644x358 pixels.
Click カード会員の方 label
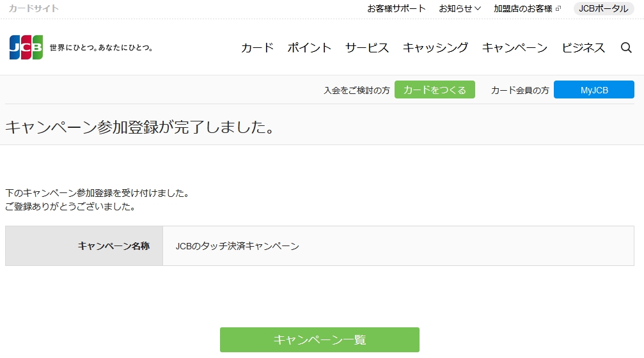[520, 90]
